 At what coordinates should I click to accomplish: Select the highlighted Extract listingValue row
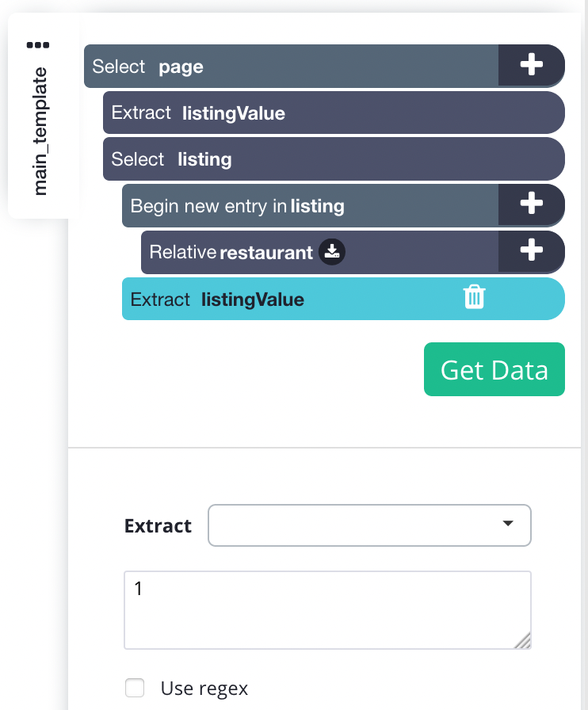[x=343, y=299]
